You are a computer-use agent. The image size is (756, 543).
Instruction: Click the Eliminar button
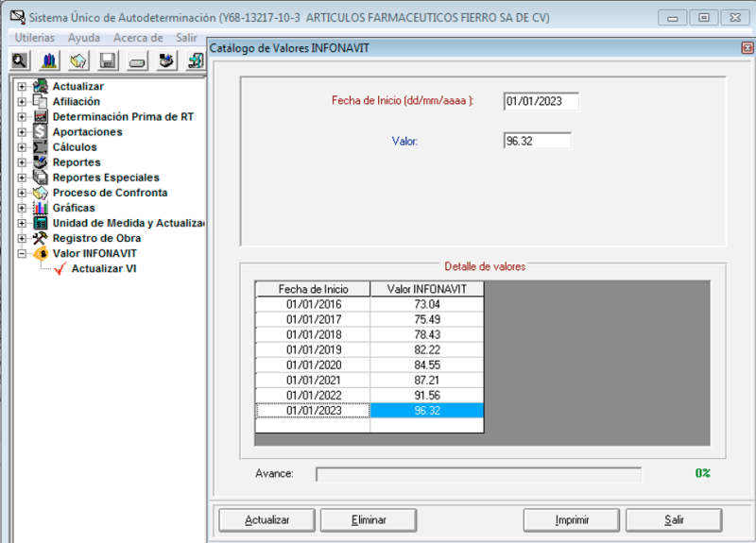[369, 520]
